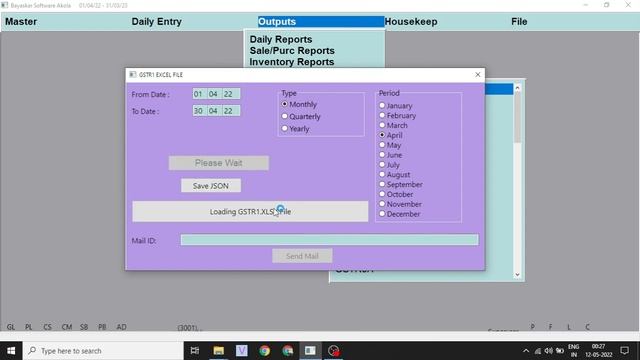Open the Housekeep menu
The image size is (640, 360).
411,22
